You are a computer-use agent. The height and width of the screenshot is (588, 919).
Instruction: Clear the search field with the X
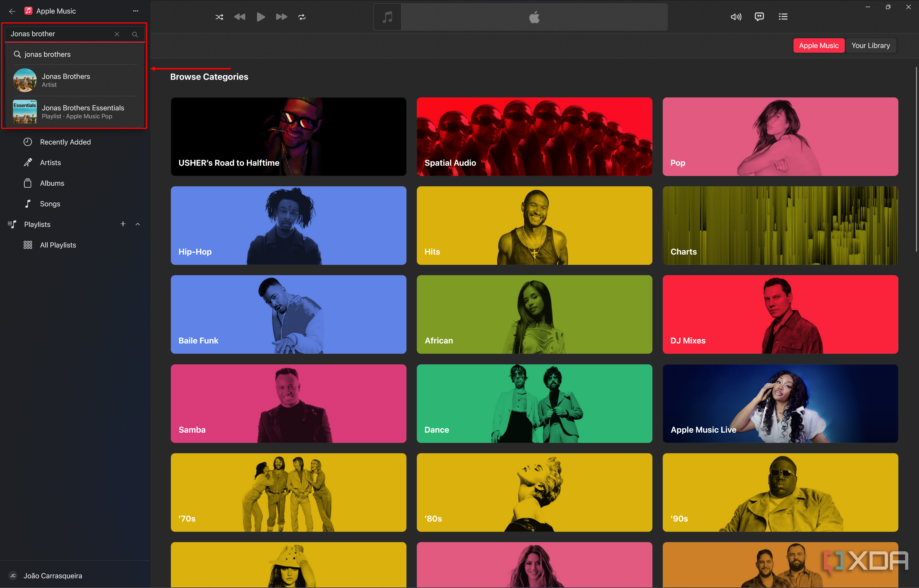point(117,34)
